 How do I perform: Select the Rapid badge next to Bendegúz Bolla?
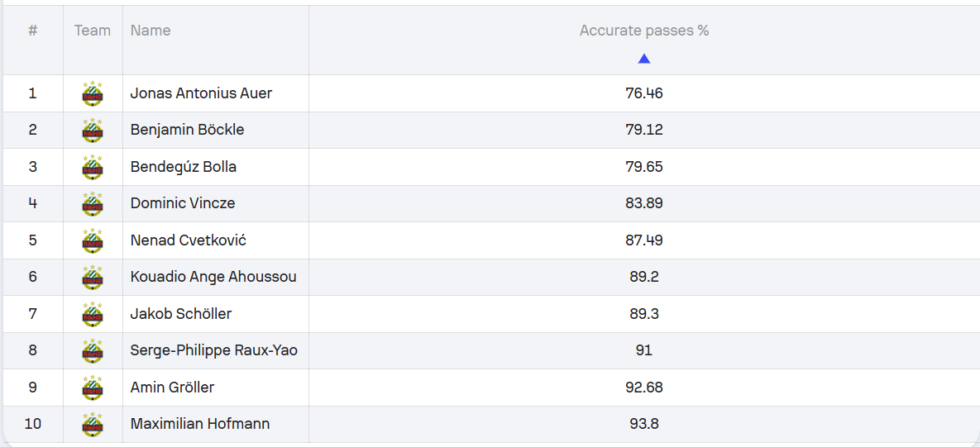click(93, 167)
